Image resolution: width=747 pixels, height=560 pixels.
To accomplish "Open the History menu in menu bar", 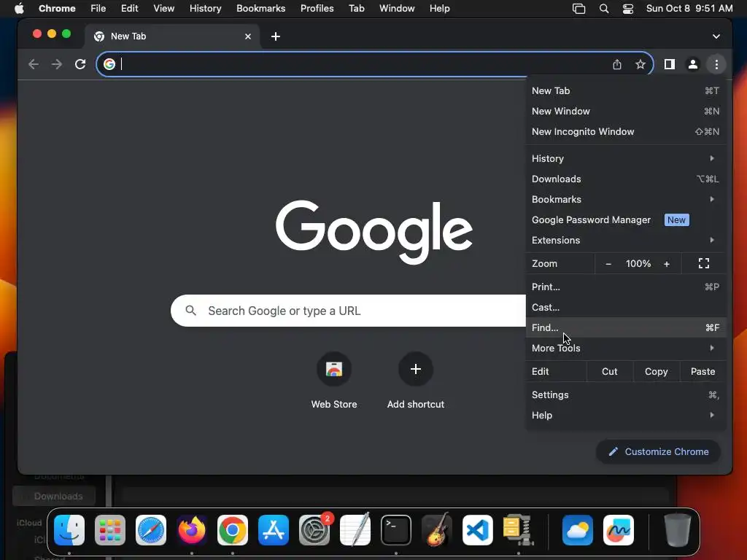I will (205, 9).
